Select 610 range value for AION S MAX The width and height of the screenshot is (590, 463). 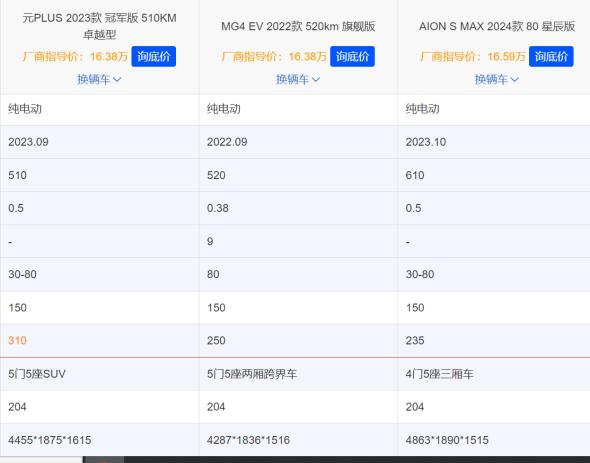[494, 175]
